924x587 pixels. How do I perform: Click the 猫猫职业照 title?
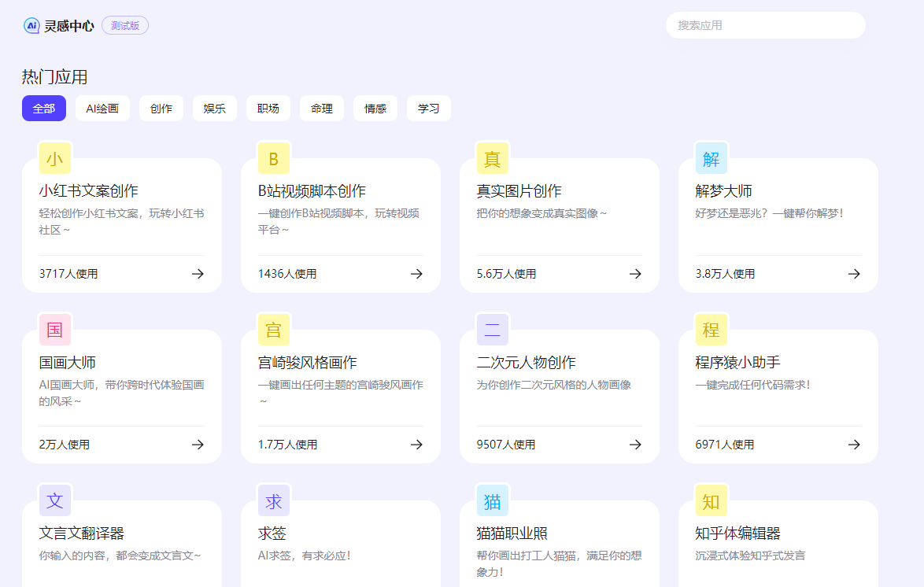coord(512,533)
